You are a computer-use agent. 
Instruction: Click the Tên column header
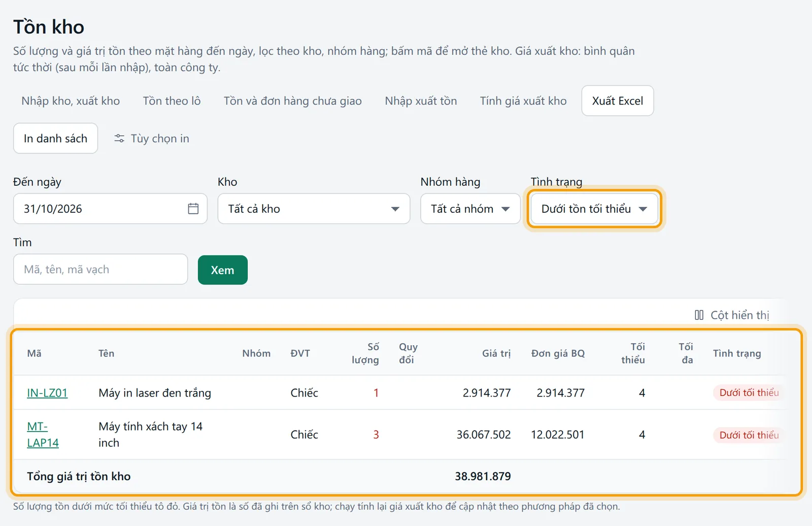[106, 353]
